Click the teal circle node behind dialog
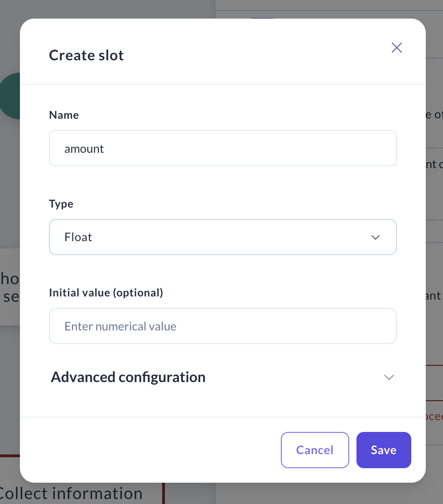Viewport: 443px width, 504px height. point(10,96)
